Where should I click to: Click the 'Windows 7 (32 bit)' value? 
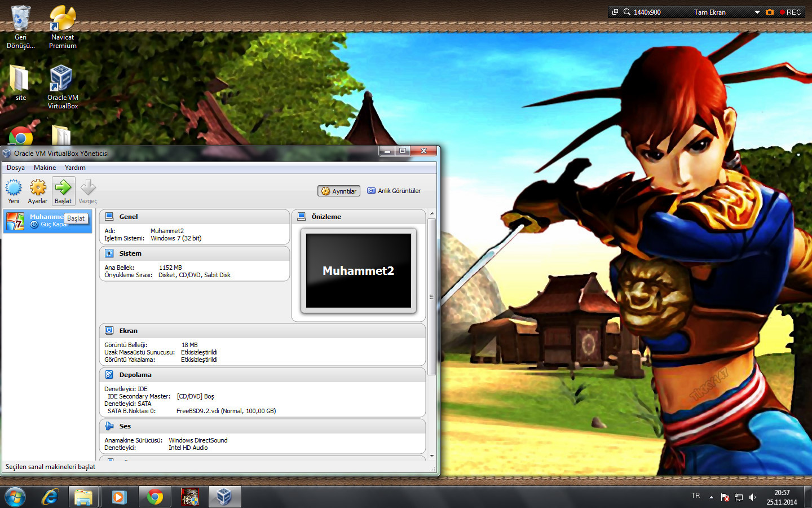pos(176,238)
